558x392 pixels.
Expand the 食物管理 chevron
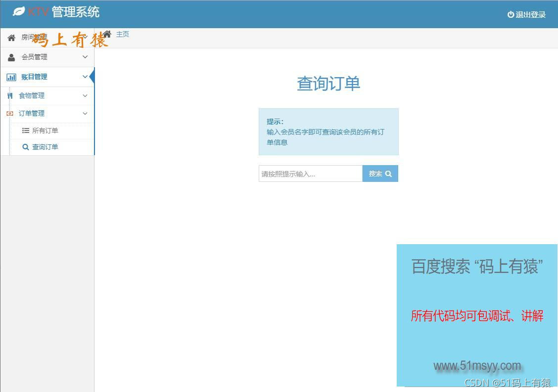[85, 95]
